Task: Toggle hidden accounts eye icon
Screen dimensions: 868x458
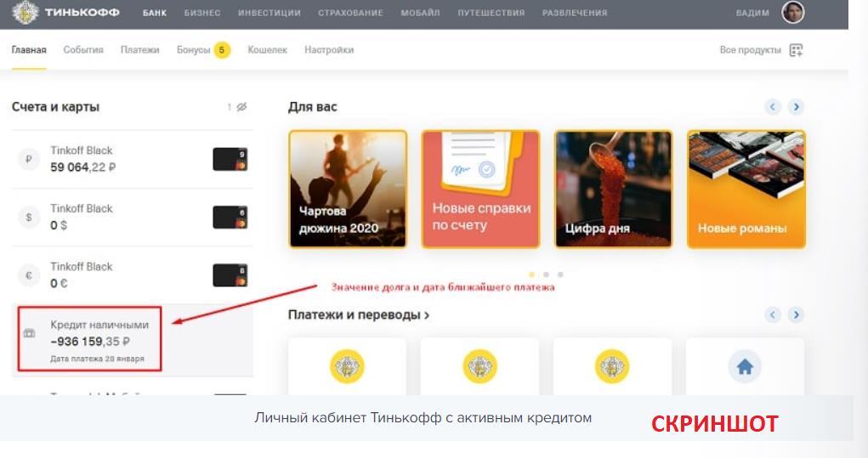Action: [x=241, y=107]
